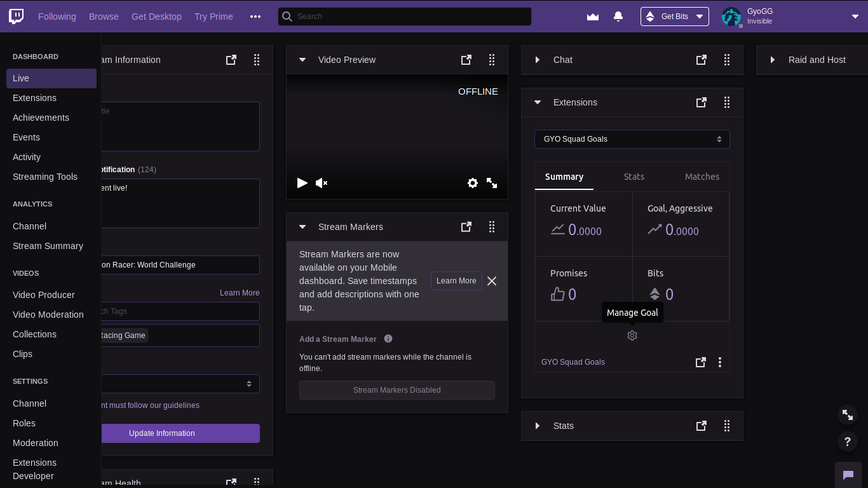Click the Chat panel drag handle
The width and height of the screenshot is (868, 488).
pos(727,60)
